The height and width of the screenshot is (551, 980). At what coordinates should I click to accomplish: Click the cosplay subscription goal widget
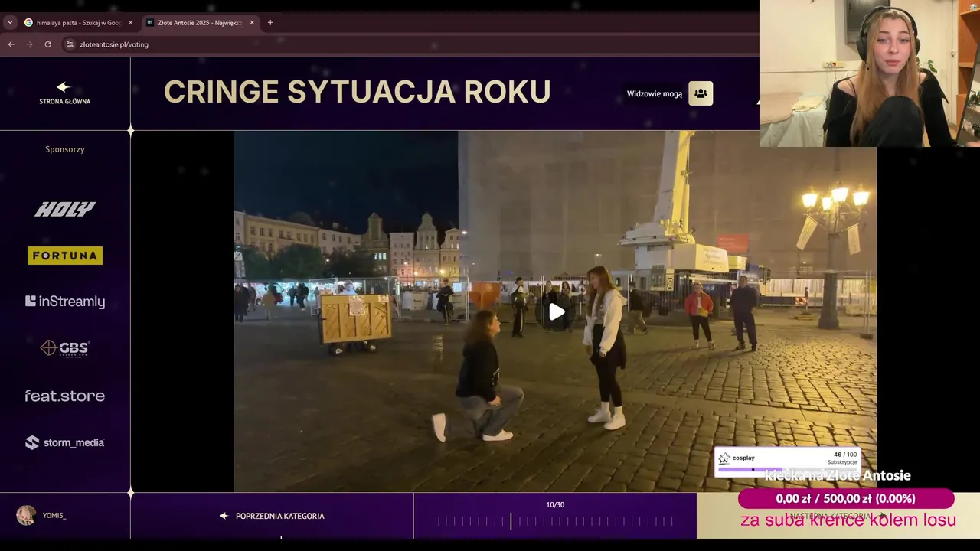pyautogui.click(x=787, y=461)
